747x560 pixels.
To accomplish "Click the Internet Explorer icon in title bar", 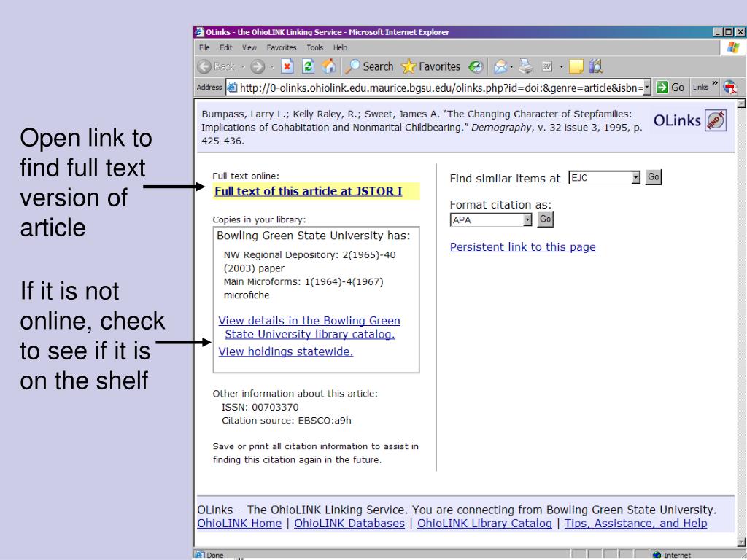I will pyautogui.click(x=199, y=32).
